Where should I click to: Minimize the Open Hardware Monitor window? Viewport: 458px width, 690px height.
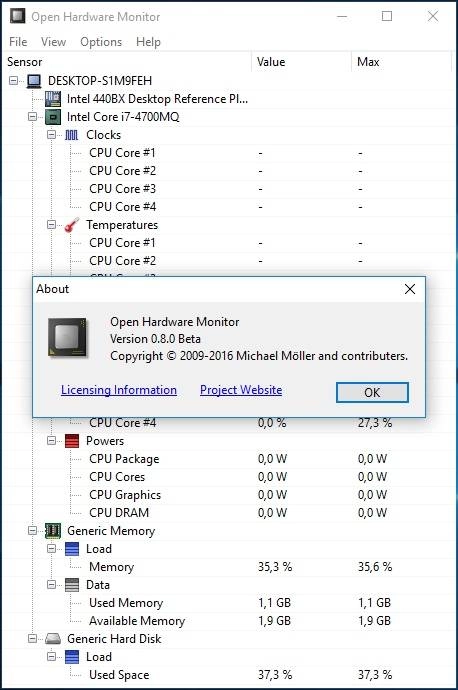tap(342, 17)
